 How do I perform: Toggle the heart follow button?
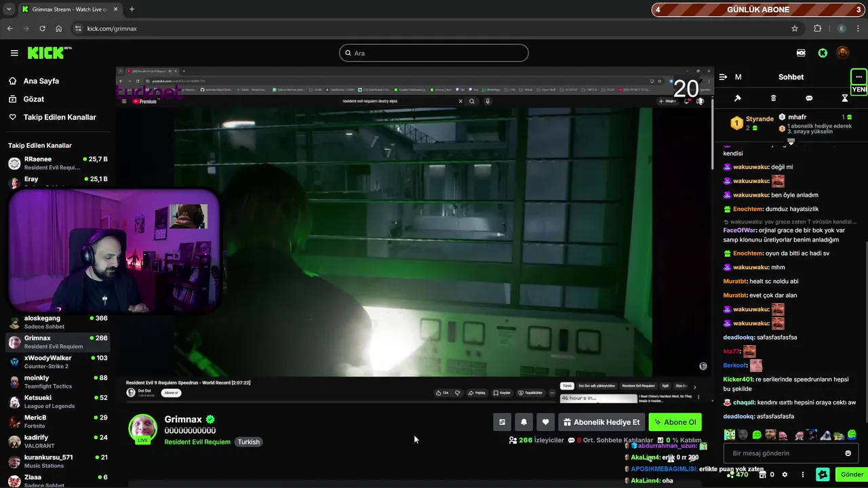click(x=545, y=422)
